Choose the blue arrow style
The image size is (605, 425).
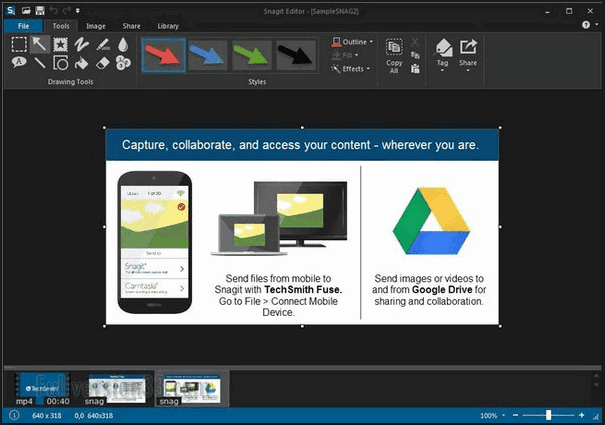208,55
